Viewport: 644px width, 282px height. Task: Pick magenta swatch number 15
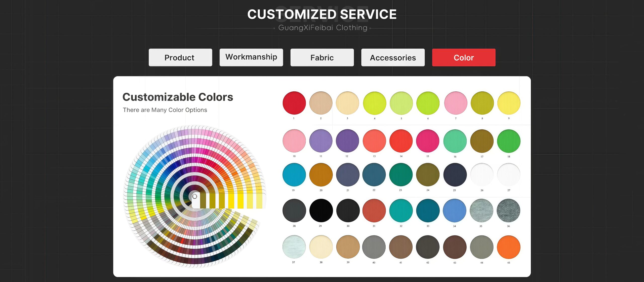coord(428,141)
